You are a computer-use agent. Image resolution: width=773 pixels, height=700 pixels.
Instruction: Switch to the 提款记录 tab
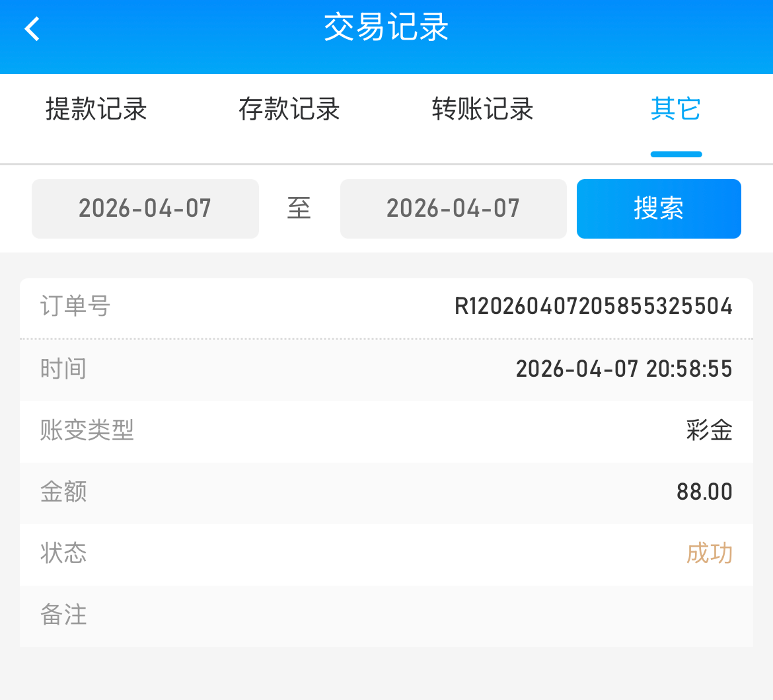pyautogui.click(x=96, y=109)
